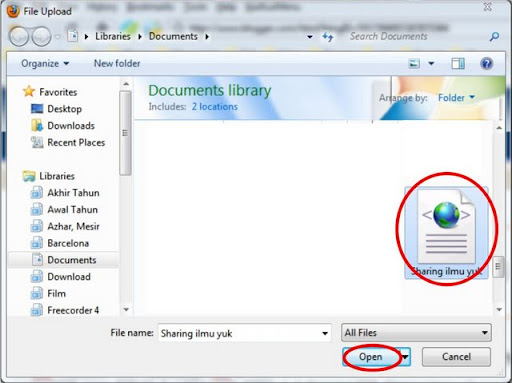Click the change view icon
Screen dimensions: 512x383
point(414,63)
